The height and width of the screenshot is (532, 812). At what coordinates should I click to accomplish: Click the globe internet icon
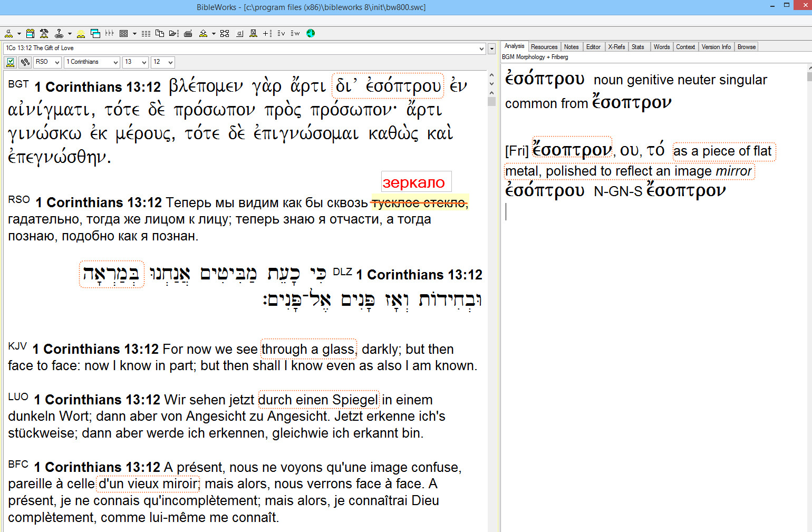coord(311,33)
